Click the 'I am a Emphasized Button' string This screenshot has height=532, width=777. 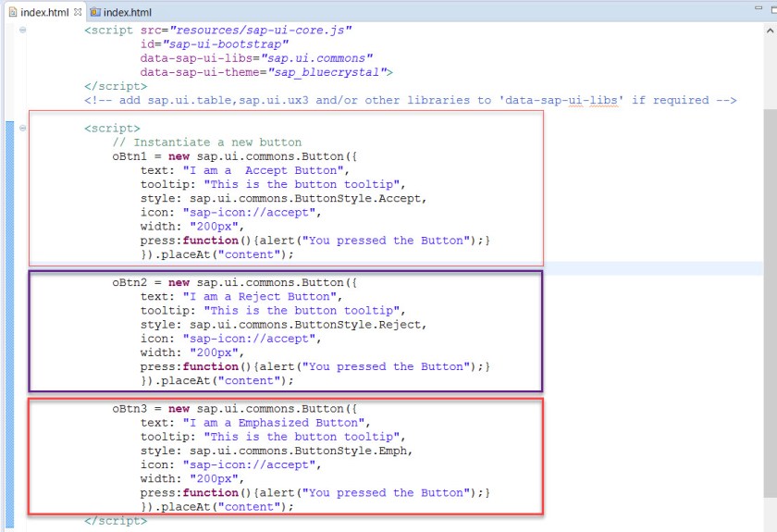[274, 423]
